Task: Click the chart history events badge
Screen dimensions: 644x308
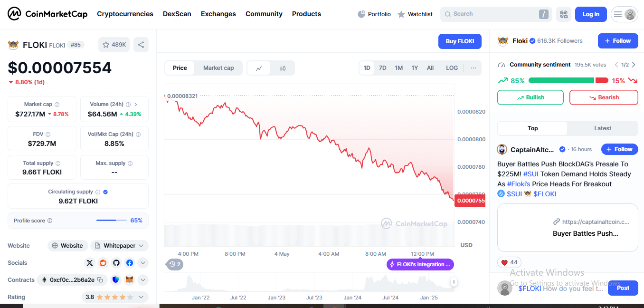Action: click(174, 264)
